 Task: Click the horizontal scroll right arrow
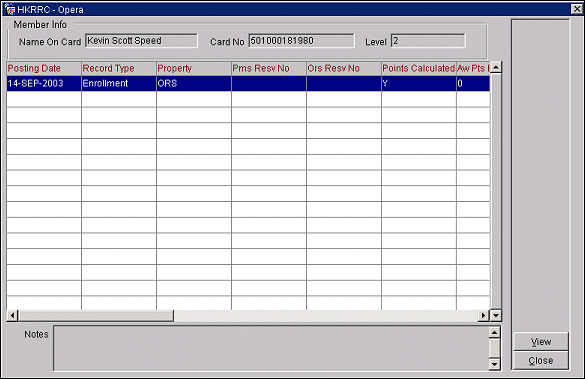click(484, 316)
